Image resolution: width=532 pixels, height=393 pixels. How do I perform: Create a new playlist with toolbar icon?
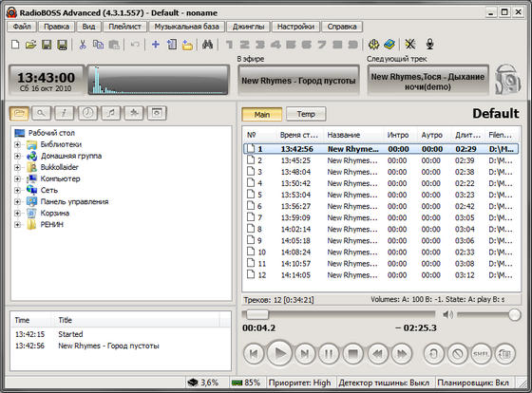15,45
